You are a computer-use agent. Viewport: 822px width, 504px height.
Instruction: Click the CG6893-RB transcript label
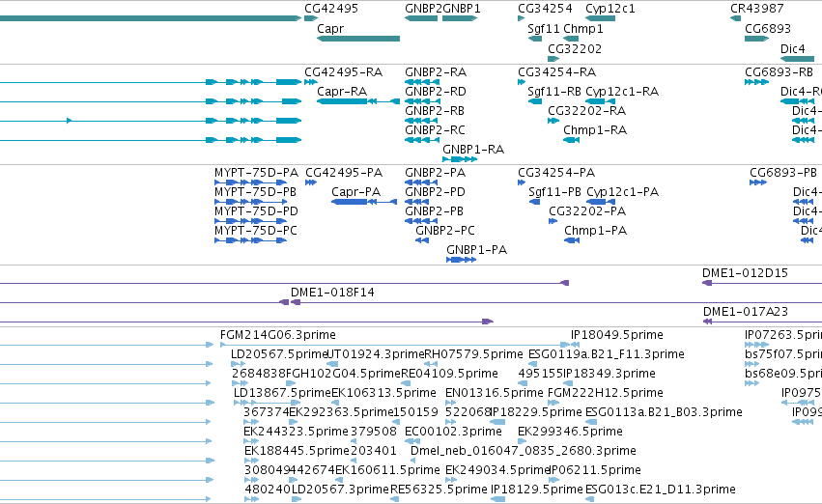779,72
